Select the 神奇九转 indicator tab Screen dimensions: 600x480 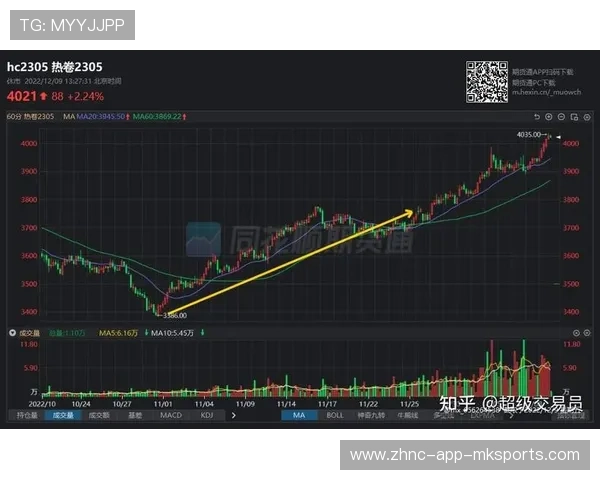[x=371, y=415]
